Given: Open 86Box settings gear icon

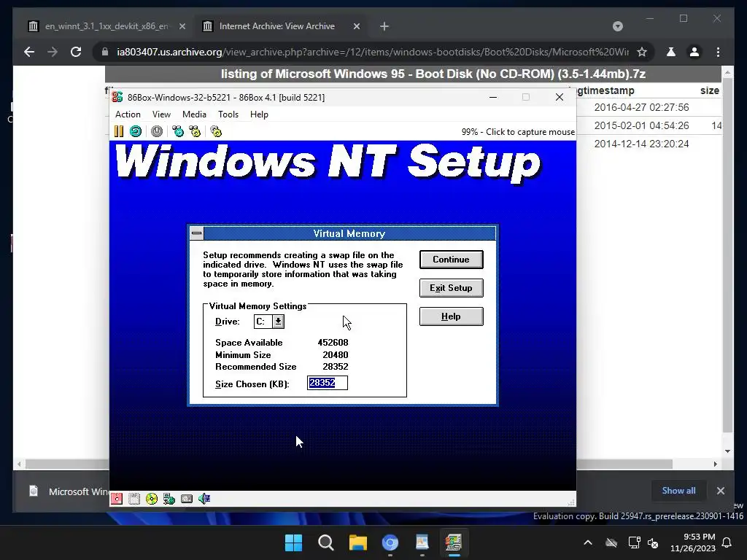Looking at the screenshot, I should tap(216, 131).
